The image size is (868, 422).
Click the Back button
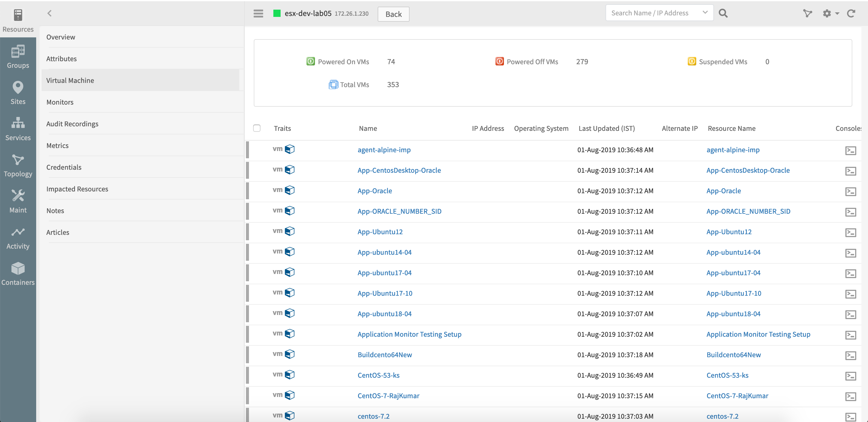click(393, 14)
